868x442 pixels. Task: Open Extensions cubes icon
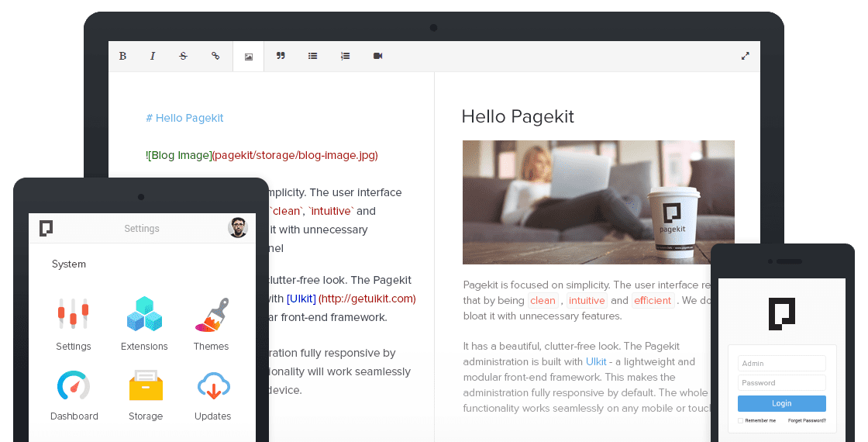point(144,314)
